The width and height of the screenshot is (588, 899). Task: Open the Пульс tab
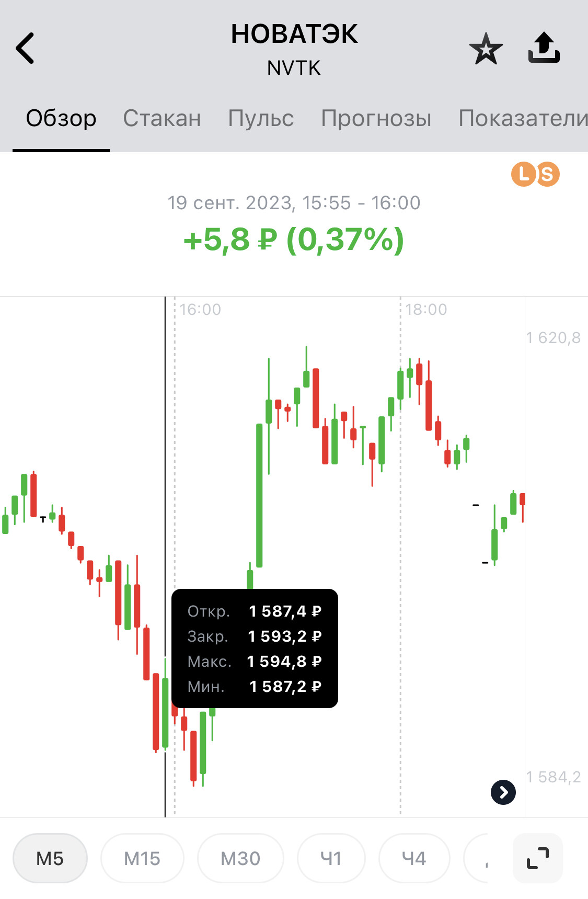(x=261, y=118)
